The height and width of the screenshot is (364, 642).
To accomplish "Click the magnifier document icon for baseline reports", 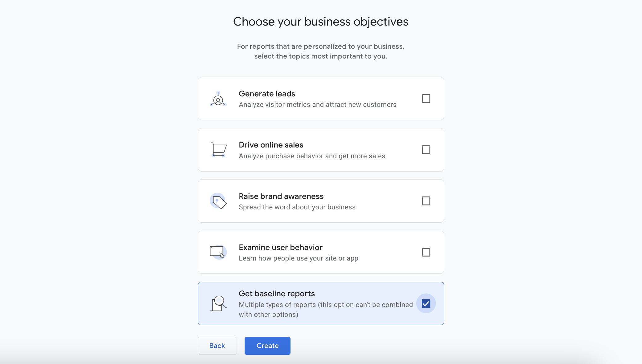I will coord(218,303).
